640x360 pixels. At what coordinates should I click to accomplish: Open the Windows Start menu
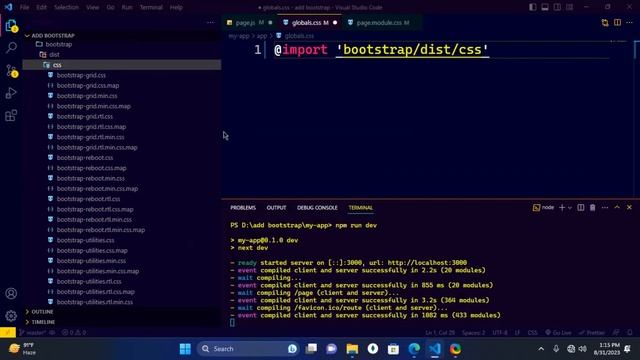pyautogui.click(x=185, y=349)
